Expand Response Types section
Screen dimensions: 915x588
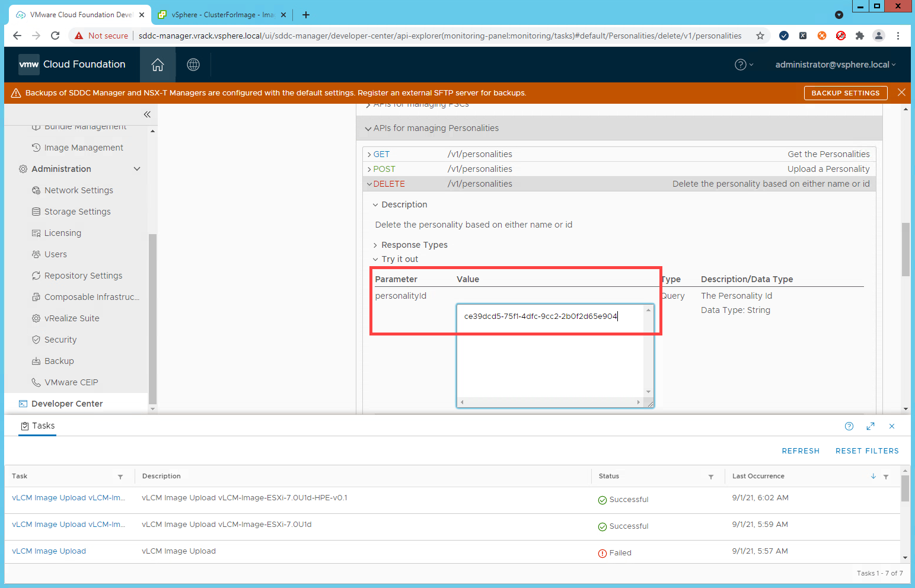(410, 245)
